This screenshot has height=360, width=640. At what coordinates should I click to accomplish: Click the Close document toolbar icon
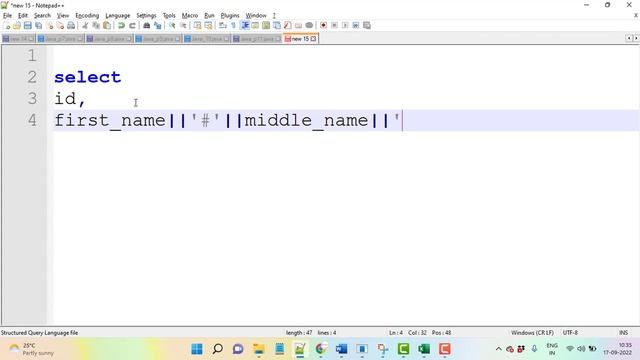point(50,25)
